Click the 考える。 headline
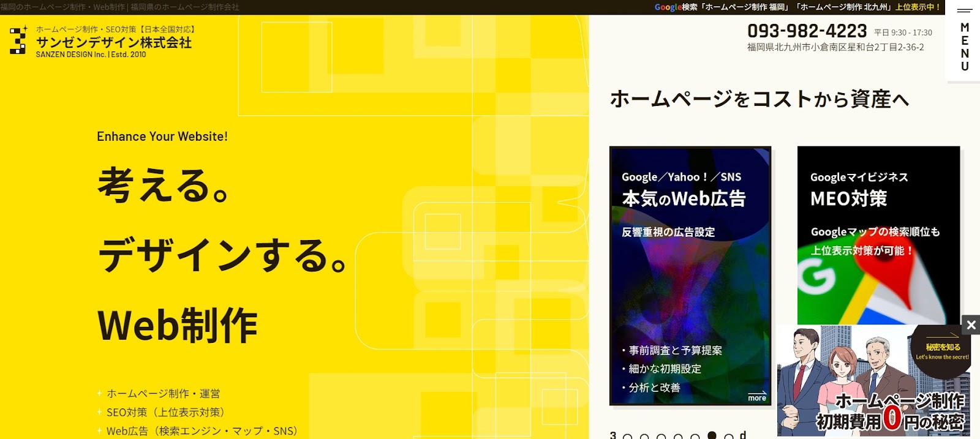The height and width of the screenshot is (439, 980). pyautogui.click(x=164, y=185)
